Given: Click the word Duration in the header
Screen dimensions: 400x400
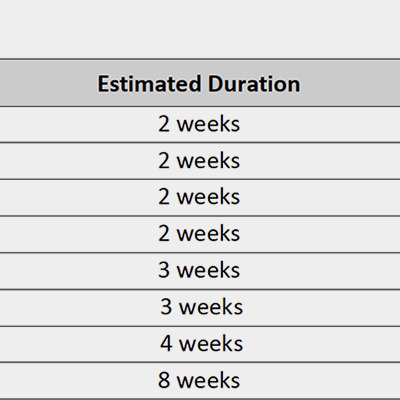Looking at the screenshot, I should click(254, 84).
